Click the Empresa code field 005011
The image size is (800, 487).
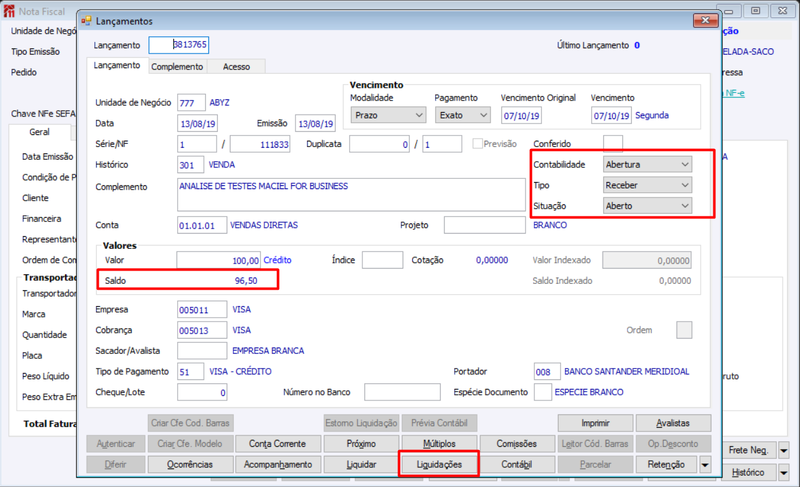202,310
